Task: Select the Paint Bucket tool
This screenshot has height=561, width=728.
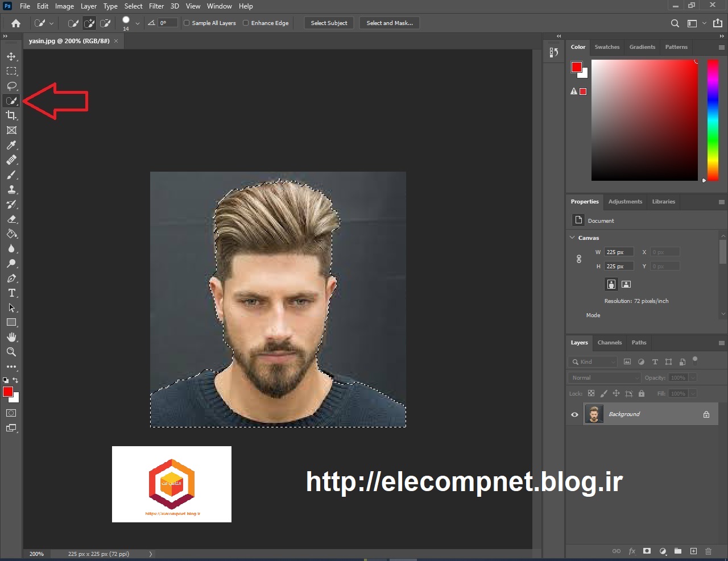Action: click(x=11, y=234)
